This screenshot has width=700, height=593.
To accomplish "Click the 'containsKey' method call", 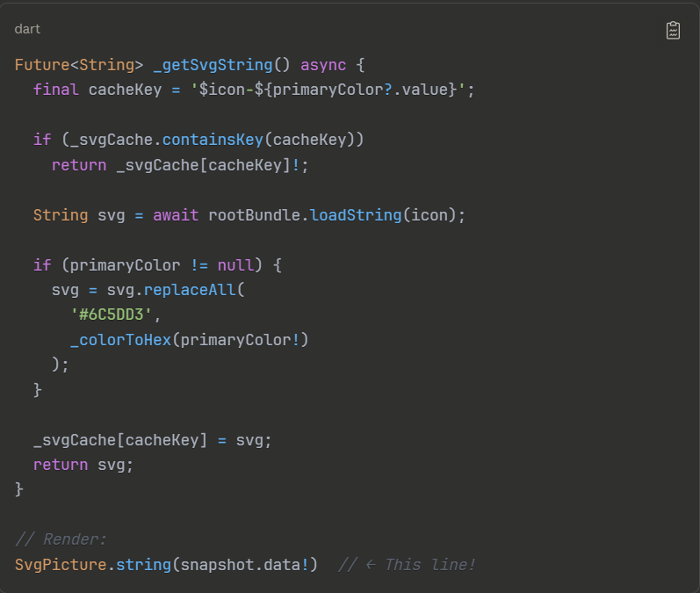I will point(213,140).
